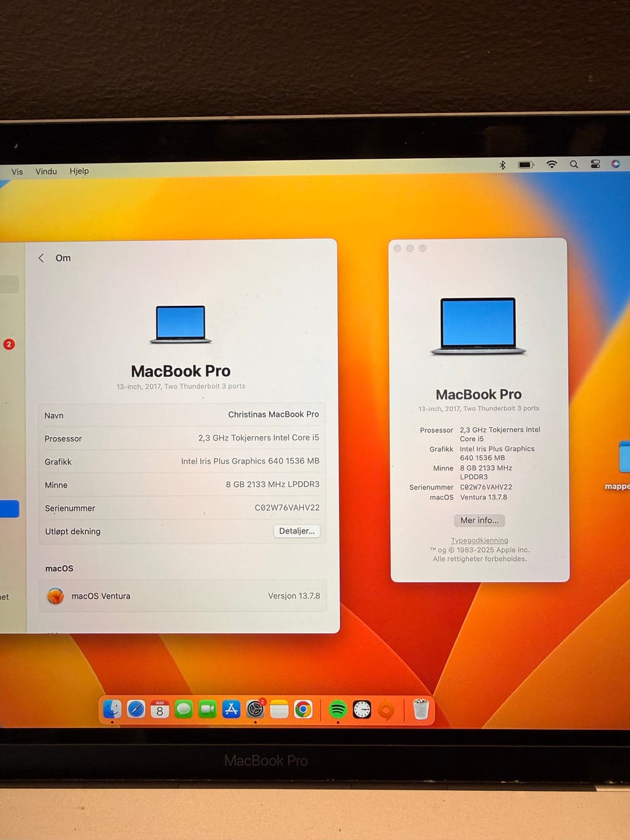The width and height of the screenshot is (630, 840).
Task: Select the Prosessor row in settings pane
Action: tap(182, 438)
